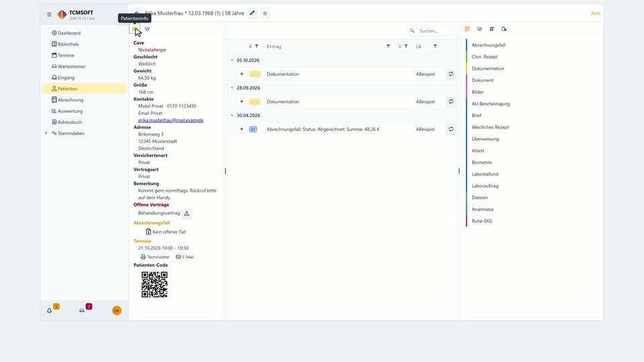Collapse the 30.04.2026 date group
The image size is (644, 362).
(232, 115)
